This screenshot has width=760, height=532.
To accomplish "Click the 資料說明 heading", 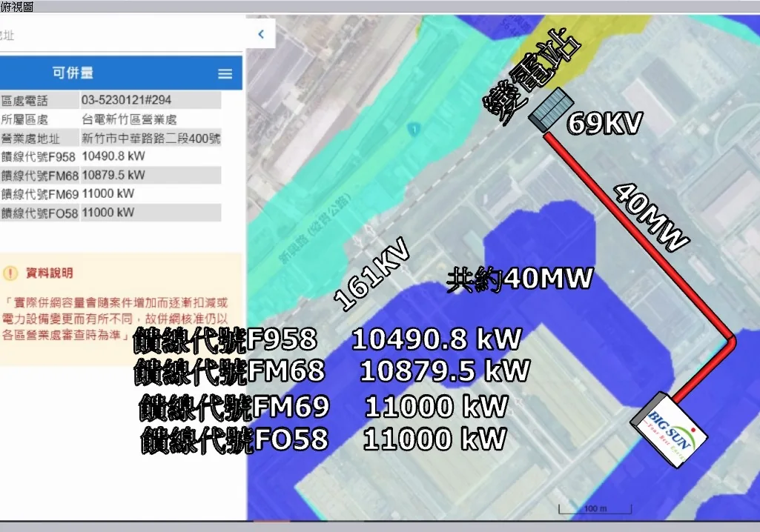I will click(x=50, y=273).
